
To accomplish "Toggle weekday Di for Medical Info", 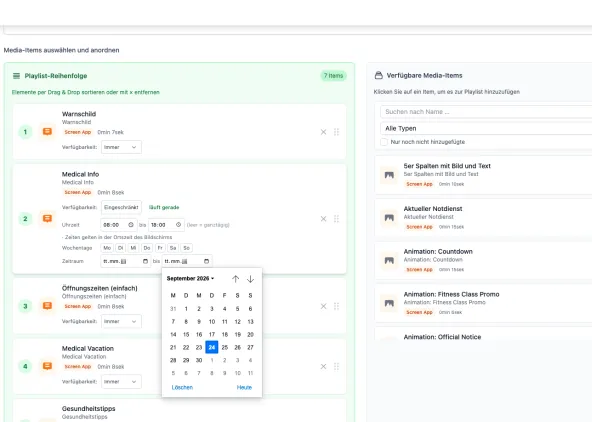I will 120,248.
